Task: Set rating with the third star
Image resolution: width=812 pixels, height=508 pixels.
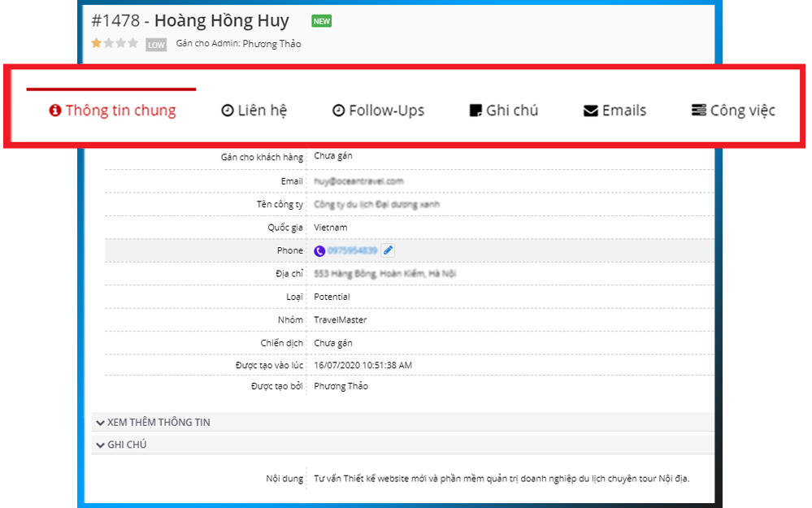Action: (121, 44)
